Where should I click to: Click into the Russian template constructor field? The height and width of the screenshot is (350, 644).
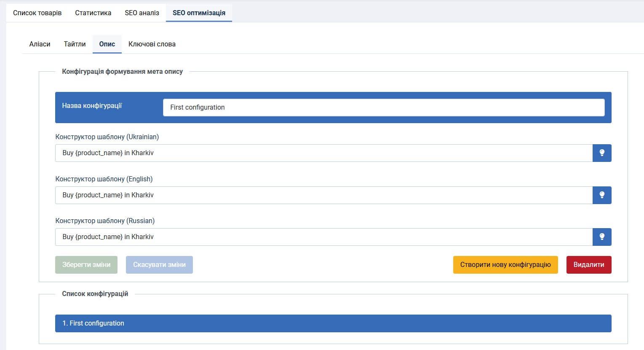323,237
